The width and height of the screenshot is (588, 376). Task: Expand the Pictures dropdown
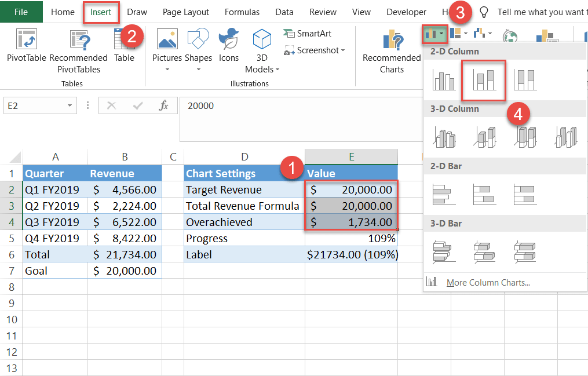(167, 70)
